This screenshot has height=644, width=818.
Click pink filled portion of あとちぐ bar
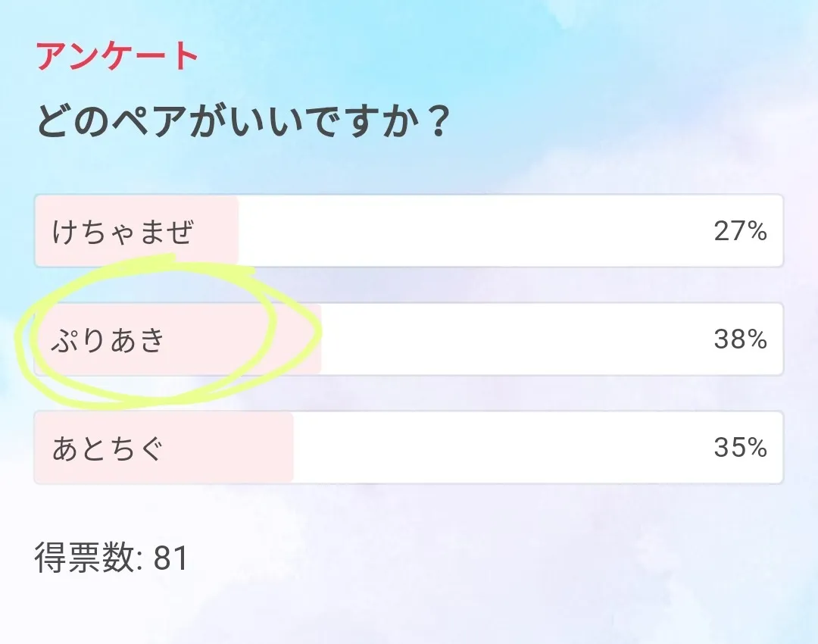click(x=227, y=449)
